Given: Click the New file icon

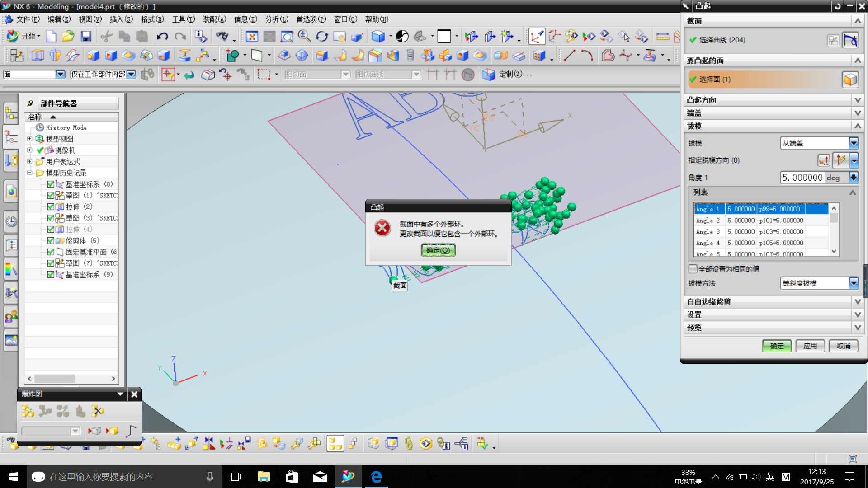Looking at the screenshot, I should click(x=51, y=36).
